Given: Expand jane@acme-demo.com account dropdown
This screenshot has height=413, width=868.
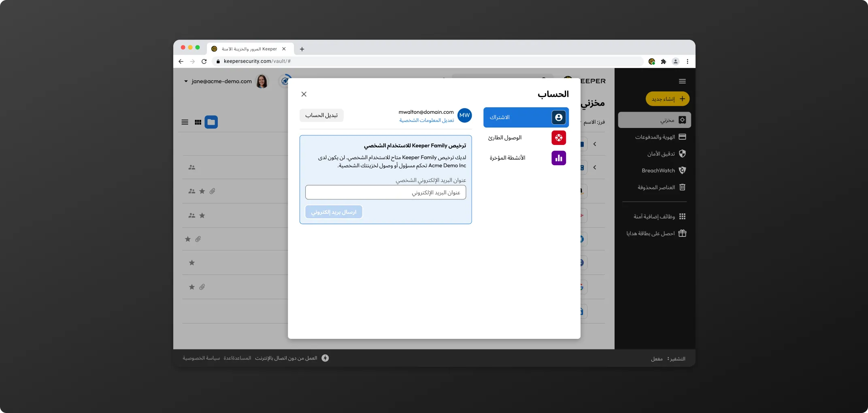Looking at the screenshot, I should pyautogui.click(x=186, y=81).
